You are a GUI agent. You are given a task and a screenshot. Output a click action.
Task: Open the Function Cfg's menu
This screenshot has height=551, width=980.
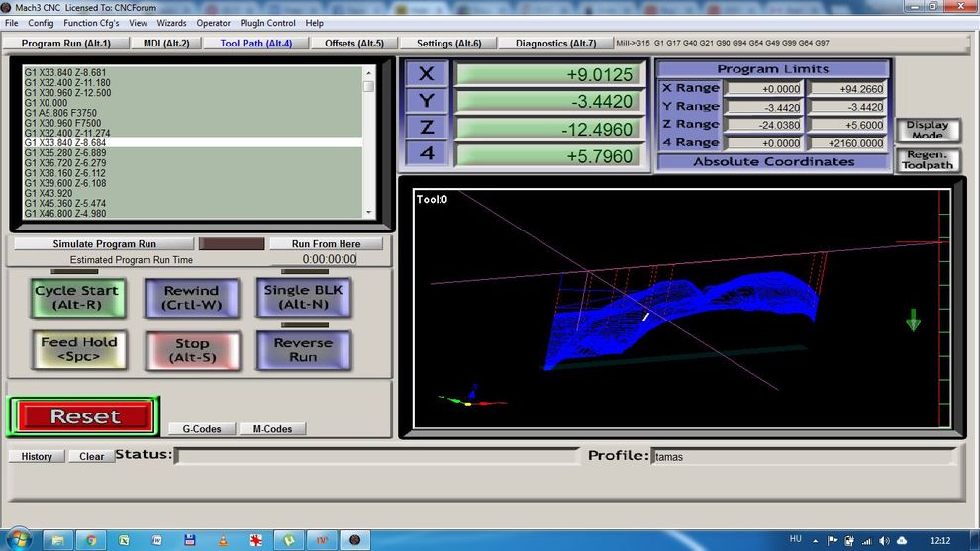91,23
